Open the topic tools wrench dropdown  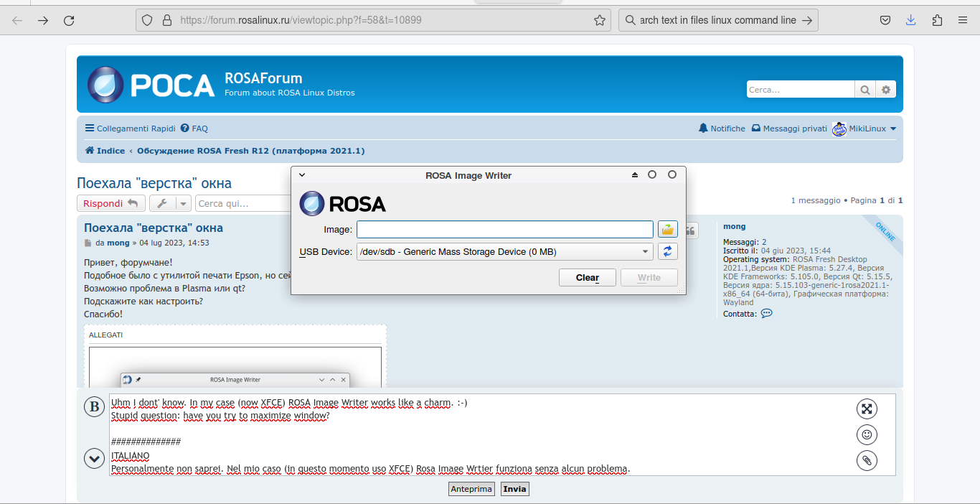pyautogui.click(x=170, y=203)
